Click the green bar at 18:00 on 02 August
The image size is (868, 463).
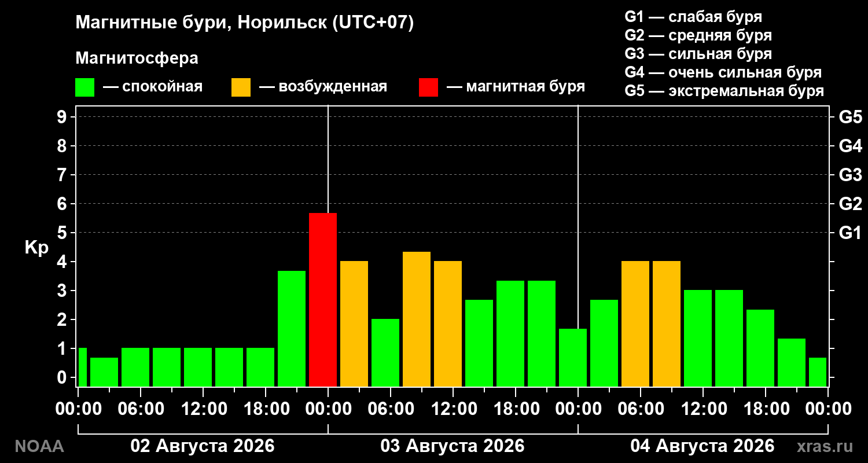pyautogui.click(x=260, y=367)
